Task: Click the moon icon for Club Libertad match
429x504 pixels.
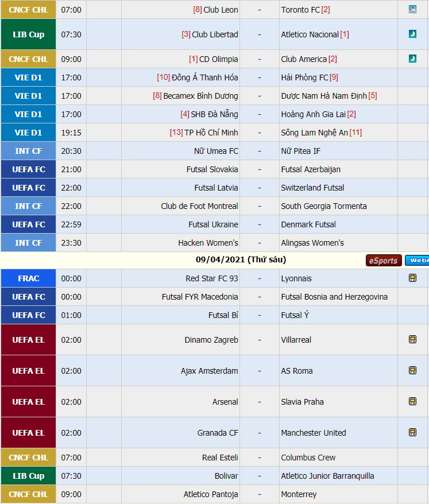Action: click(x=412, y=34)
